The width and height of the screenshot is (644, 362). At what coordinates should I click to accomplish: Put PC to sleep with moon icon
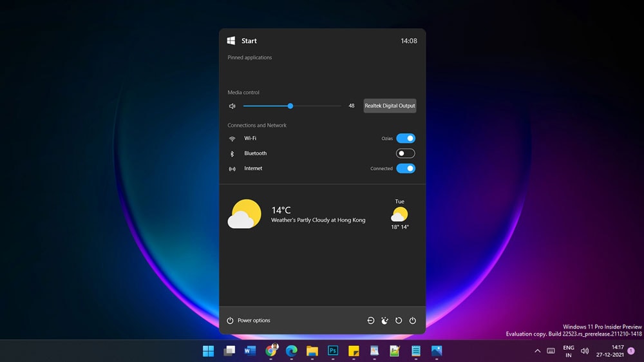pos(384,321)
